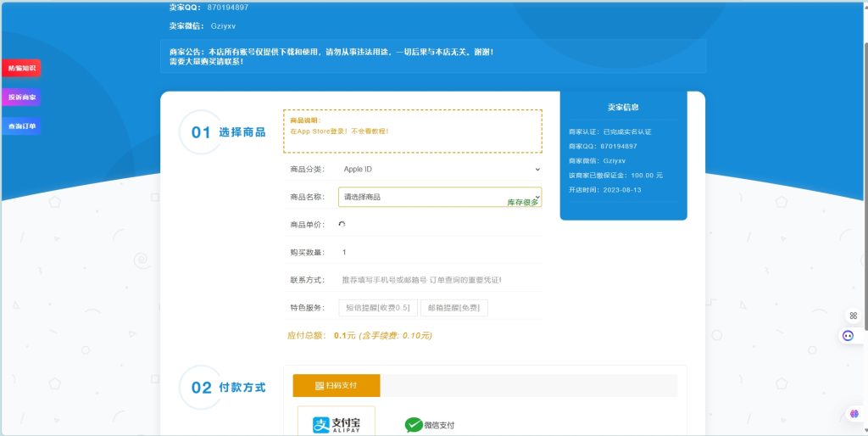Click the 卖家信息 panel heading

[623, 107]
